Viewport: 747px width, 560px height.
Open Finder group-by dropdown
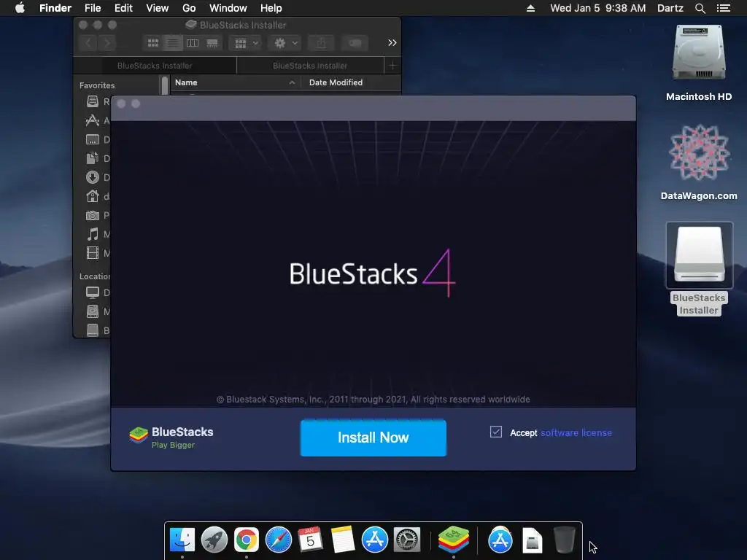point(245,43)
